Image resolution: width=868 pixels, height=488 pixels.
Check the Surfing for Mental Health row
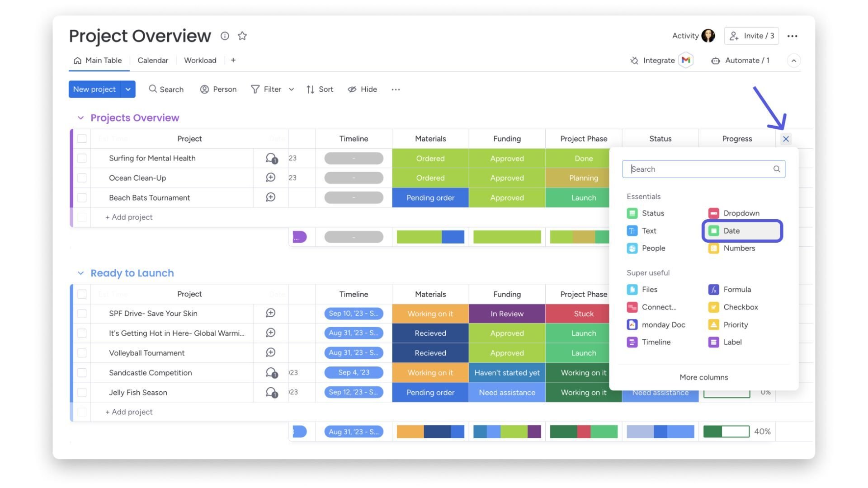82,158
